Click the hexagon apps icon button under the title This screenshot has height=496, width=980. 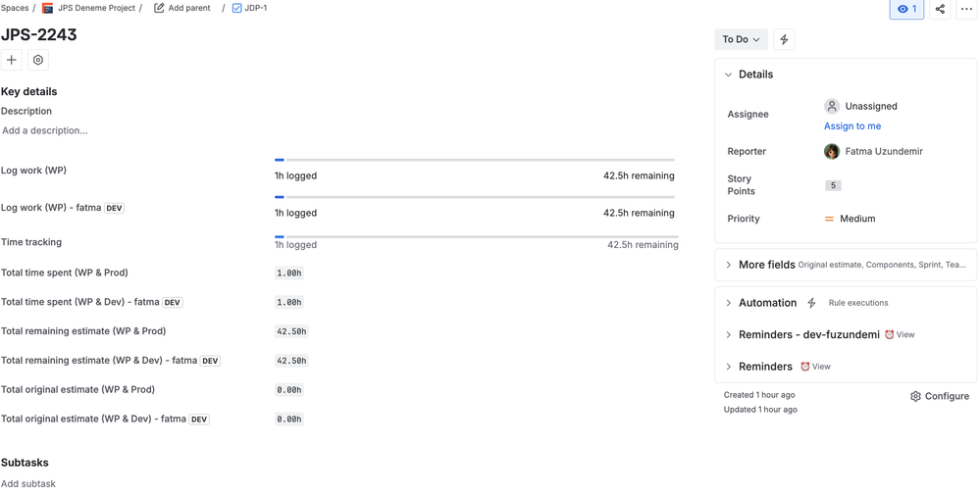click(x=38, y=60)
